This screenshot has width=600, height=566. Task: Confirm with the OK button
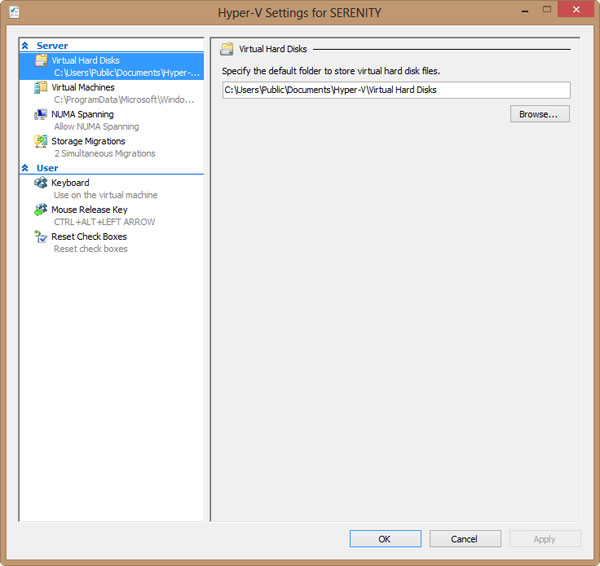click(x=385, y=539)
